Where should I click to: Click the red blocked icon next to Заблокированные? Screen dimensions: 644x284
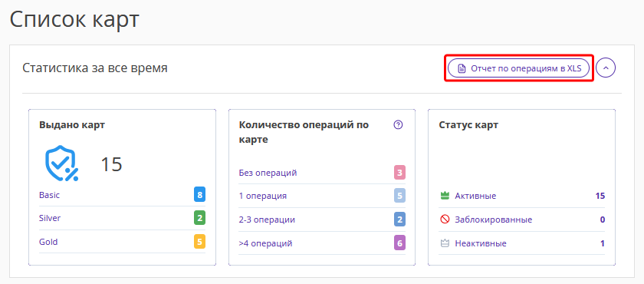[x=445, y=220]
